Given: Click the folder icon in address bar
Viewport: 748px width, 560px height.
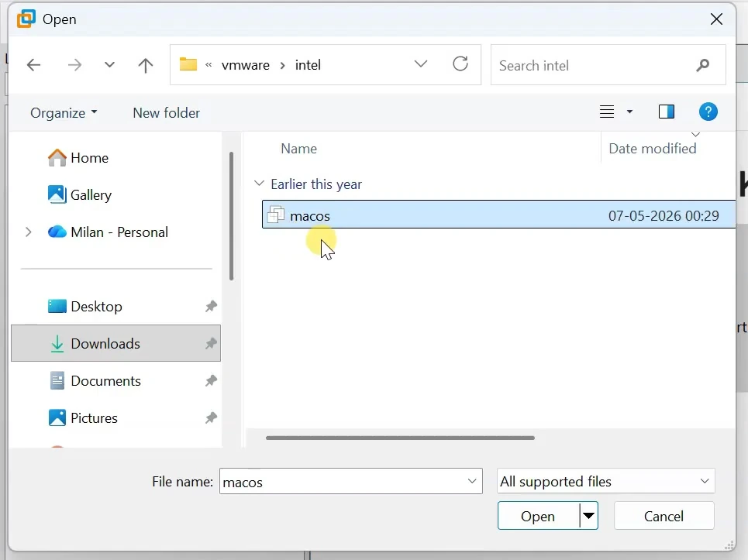Looking at the screenshot, I should (x=188, y=64).
